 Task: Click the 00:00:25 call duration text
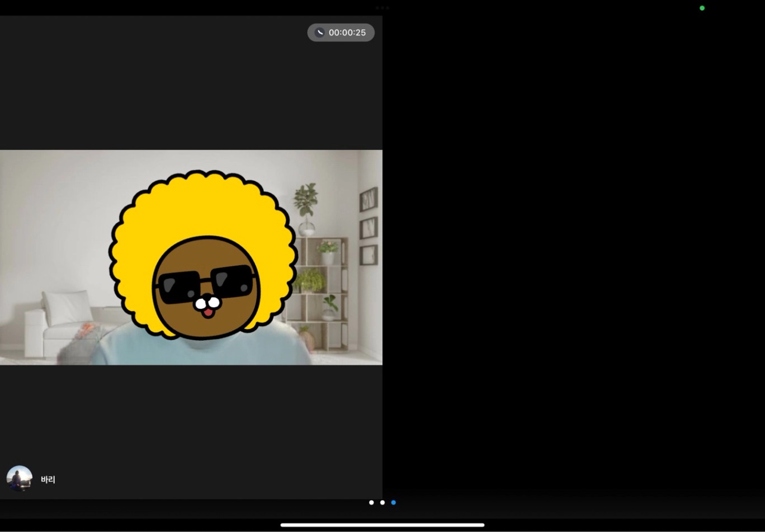point(347,32)
